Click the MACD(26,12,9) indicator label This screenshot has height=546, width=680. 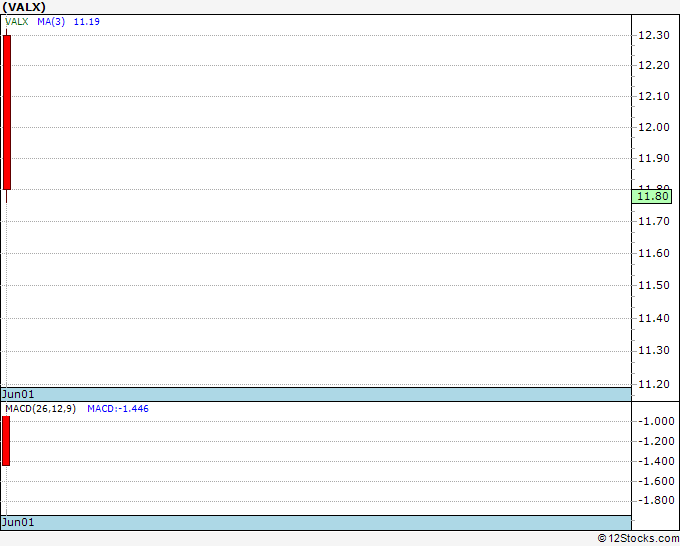(40, 409)
